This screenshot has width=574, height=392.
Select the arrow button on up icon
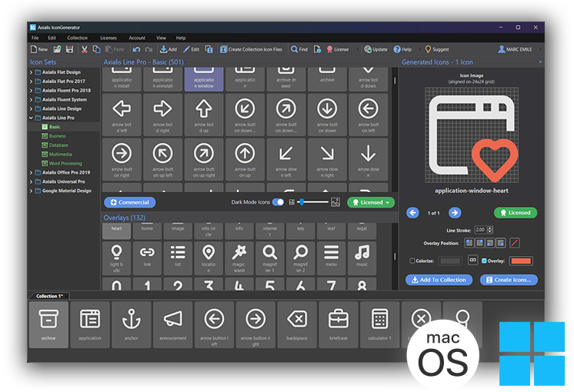245,159
